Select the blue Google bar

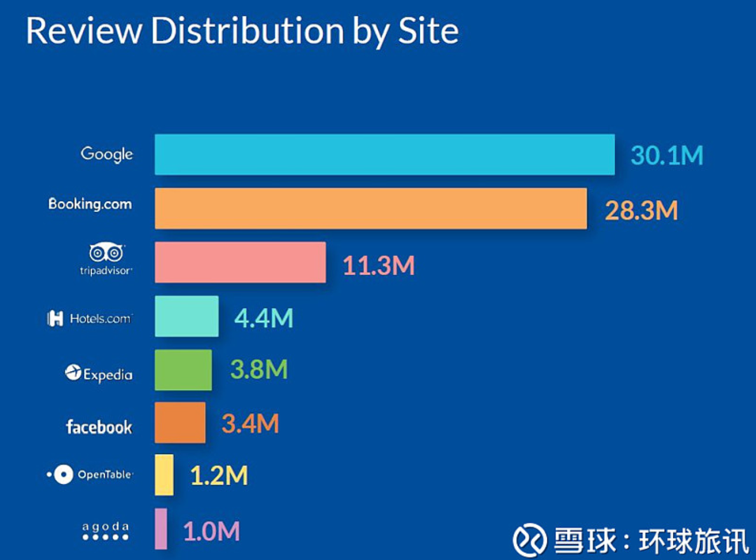384,155
